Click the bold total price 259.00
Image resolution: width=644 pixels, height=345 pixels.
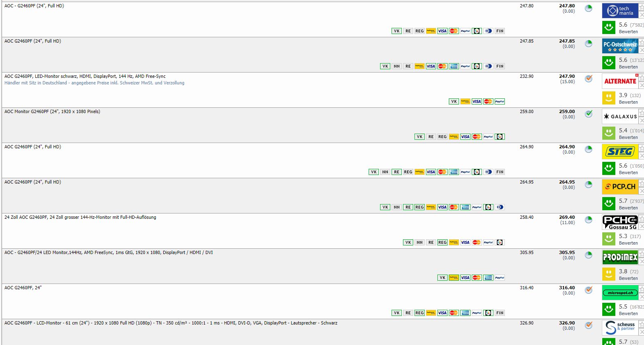coord(567,112)
